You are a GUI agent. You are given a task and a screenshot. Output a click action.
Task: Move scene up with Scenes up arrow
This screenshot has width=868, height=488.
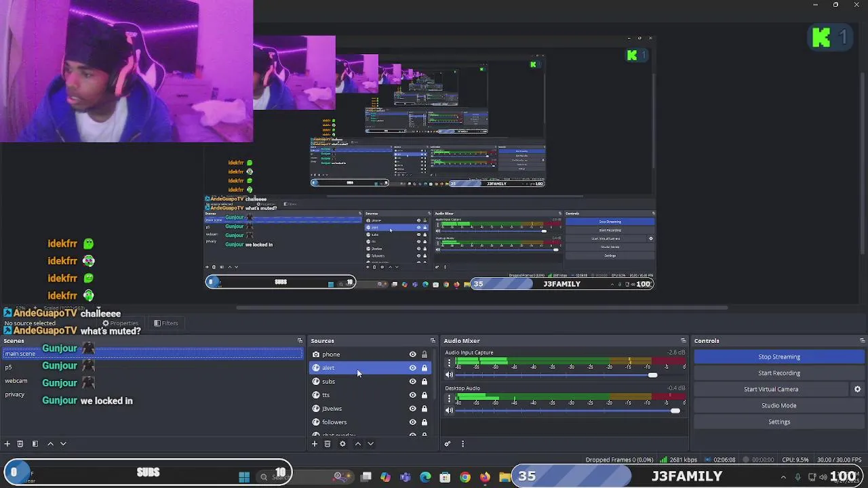pos(50,444)
